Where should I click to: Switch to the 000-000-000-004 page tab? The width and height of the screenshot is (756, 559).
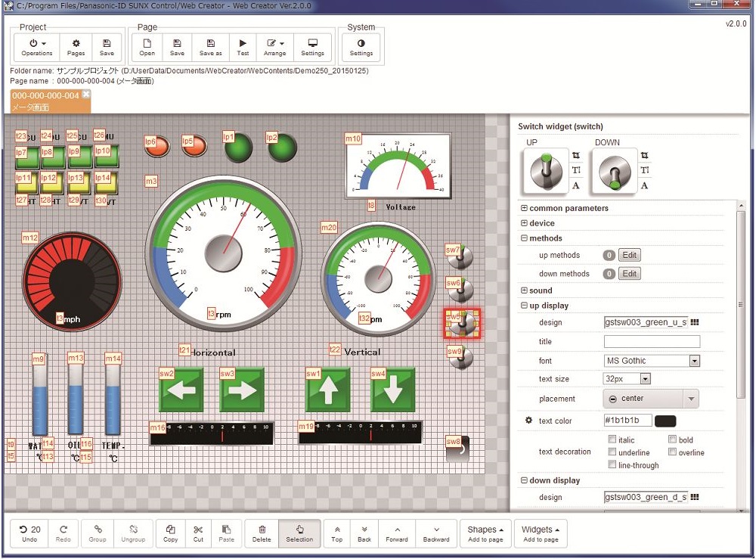[45, 96]
